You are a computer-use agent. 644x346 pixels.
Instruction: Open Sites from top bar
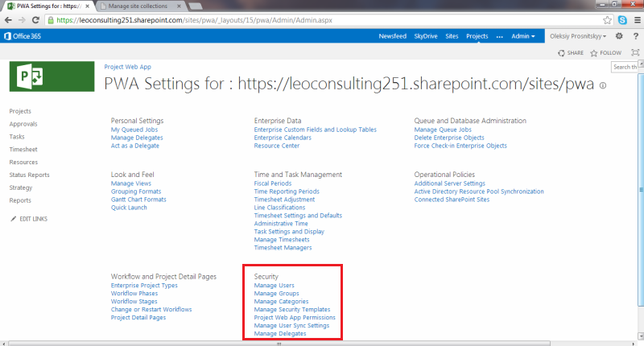click(452, 36)
